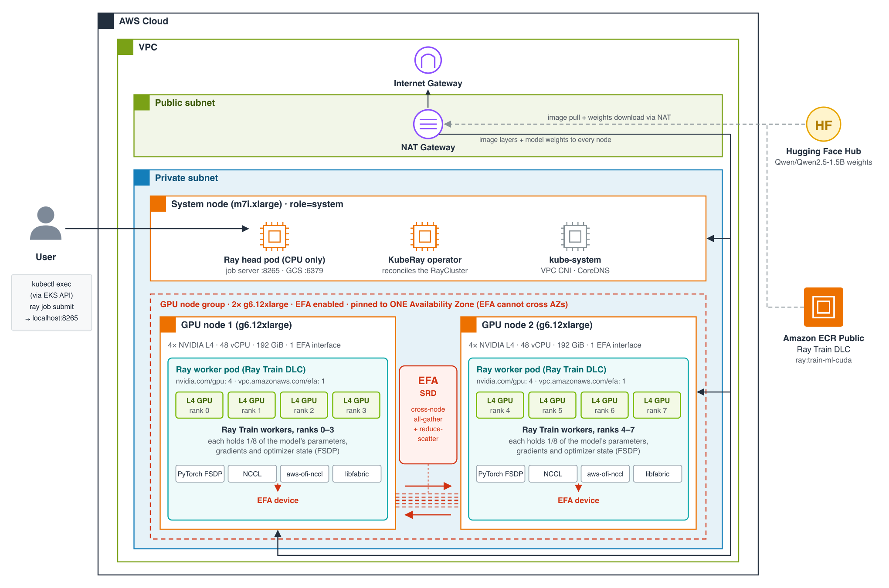
Task: Click the kubectl exec note box
Action: point(51,302)
